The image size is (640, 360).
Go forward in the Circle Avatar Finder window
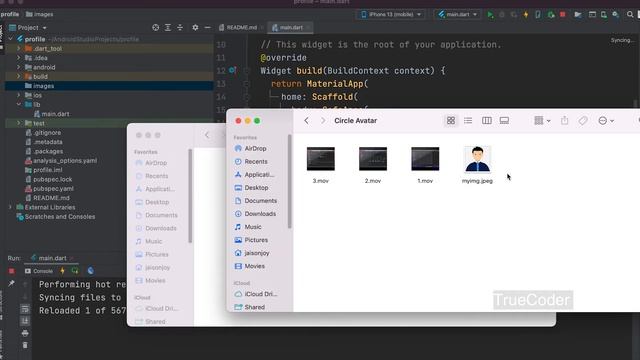coord(322,120)
